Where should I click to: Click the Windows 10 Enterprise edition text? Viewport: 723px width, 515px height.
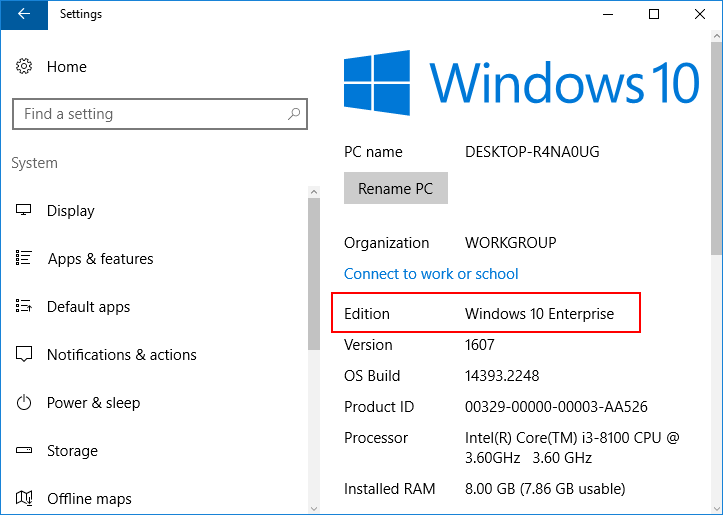pyautogui.click(x=539, y=314)
